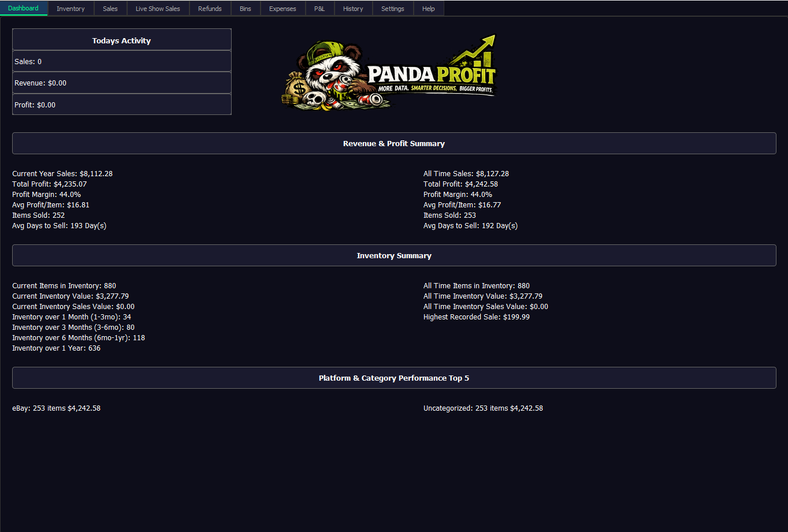This screenshot has height=532, width=788.
Task: Click 'All Time Sales: $8,127.28'
Action: coord(466,173)
